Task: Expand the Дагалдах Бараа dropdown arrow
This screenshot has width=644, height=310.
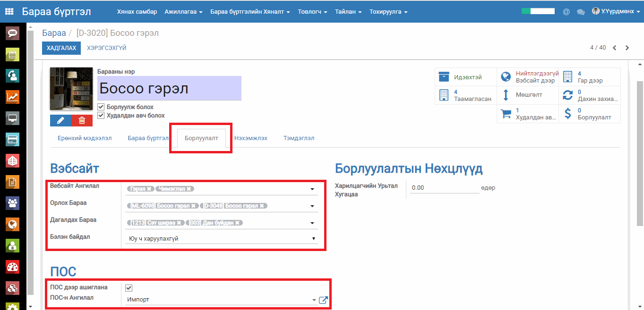Action: [312, 223]
